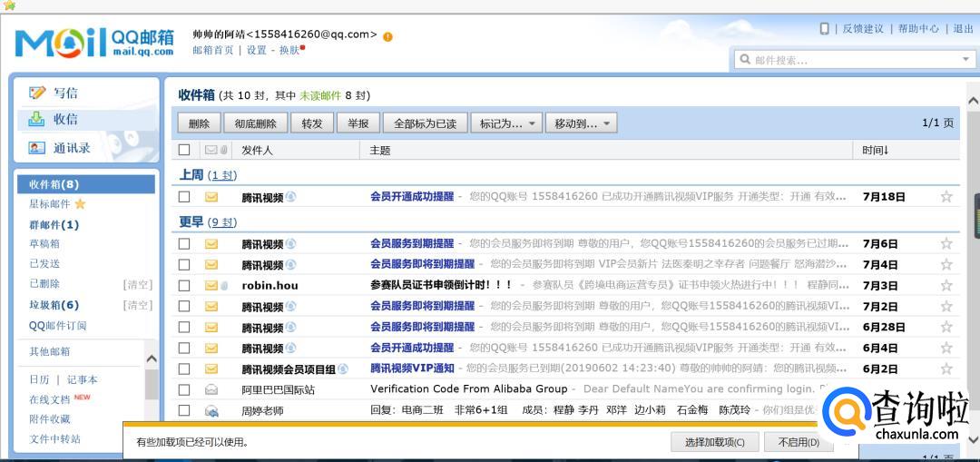The height and width of the screenshot is (462, 980).
Task: Star the 6月4日 email
Action: (x=946, y=348)
